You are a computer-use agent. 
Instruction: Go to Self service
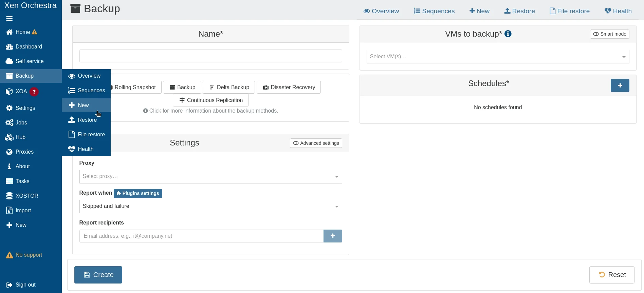point(24,61)
